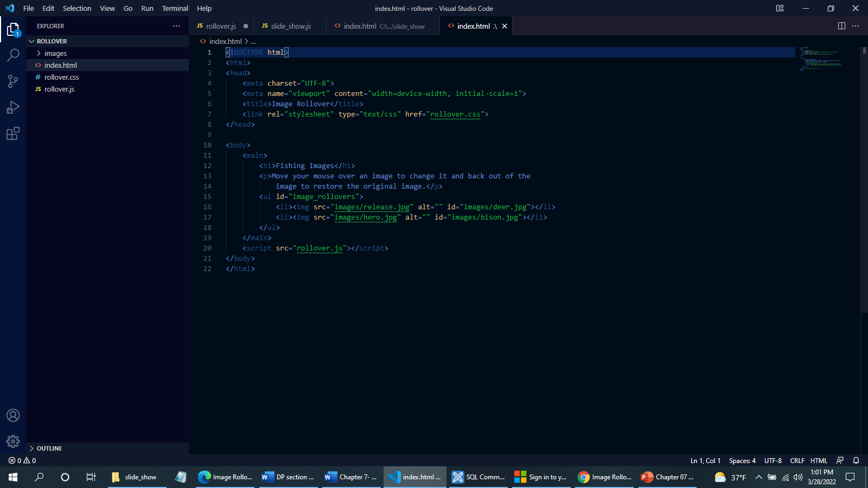This screenshot has width=868, height=488.
Task: Expand the OUTLINE section
Action: click(x=49, y=448)
